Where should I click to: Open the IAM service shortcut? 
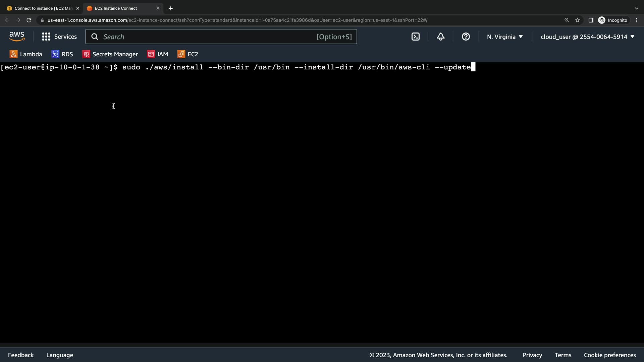pos(158,54)
